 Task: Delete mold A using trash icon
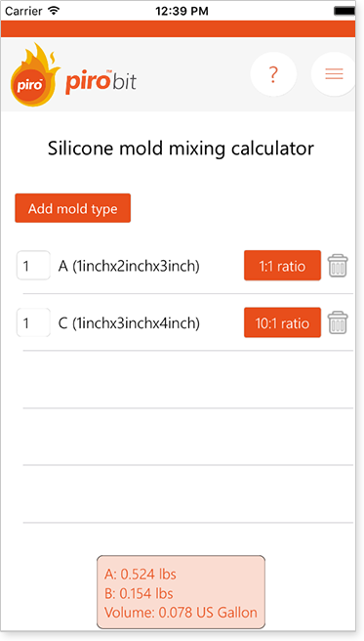coord(338,266)
